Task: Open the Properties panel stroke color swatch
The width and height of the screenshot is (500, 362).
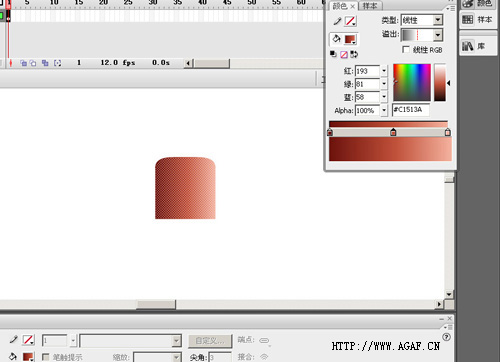Action: coord(29,340)
